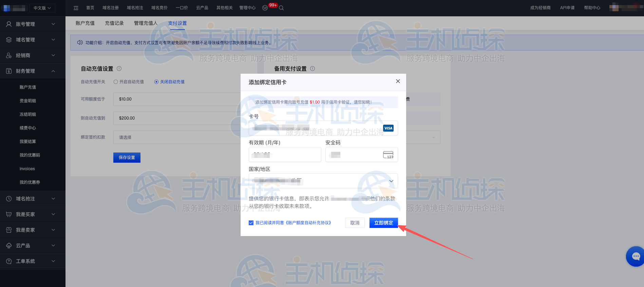
Task: Open 首页 in the top navigation
Action: [90, 8]
